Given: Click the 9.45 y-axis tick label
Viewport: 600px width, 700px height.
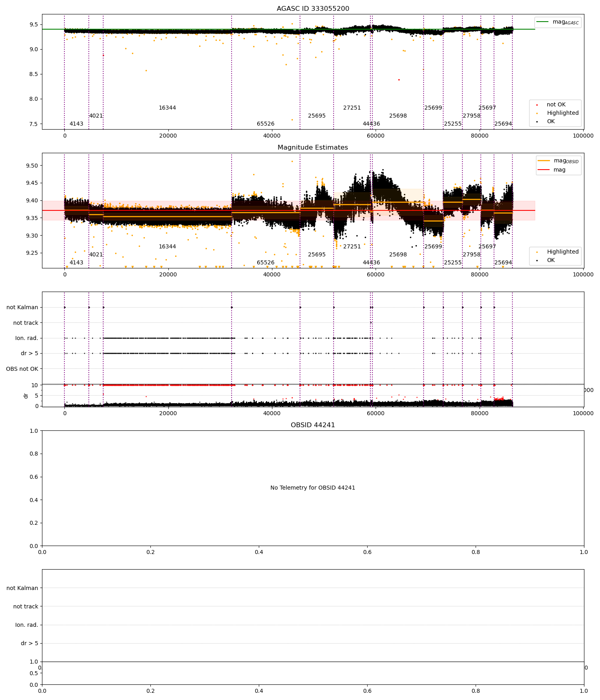Looking at the screenshot, I should click(x=31, y=183).
